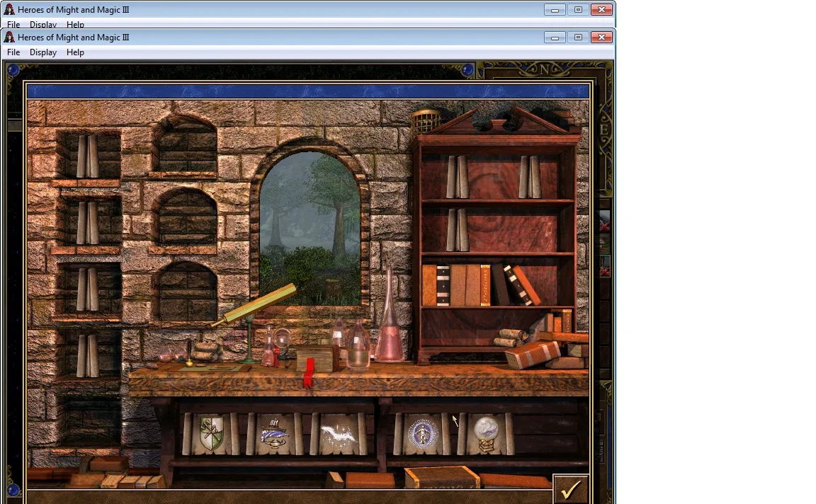Screen dimensions: 816x504
Task: Select the Magic Arrow spell scroll
Action: pos(339,434)
